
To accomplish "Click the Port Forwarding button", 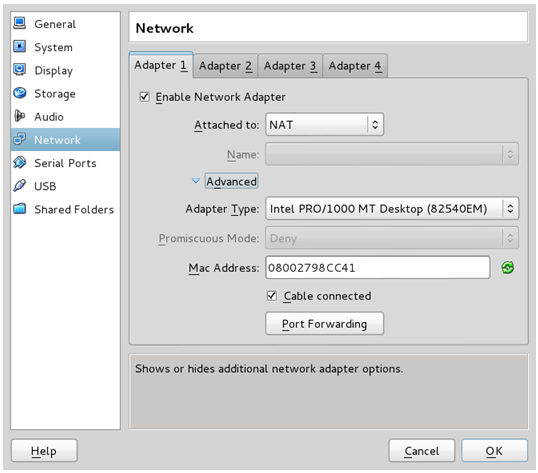I will [324, 323].
